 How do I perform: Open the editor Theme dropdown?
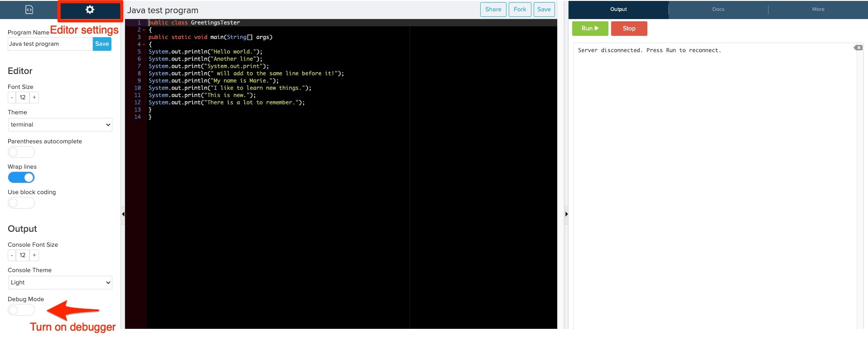[60, 125]
